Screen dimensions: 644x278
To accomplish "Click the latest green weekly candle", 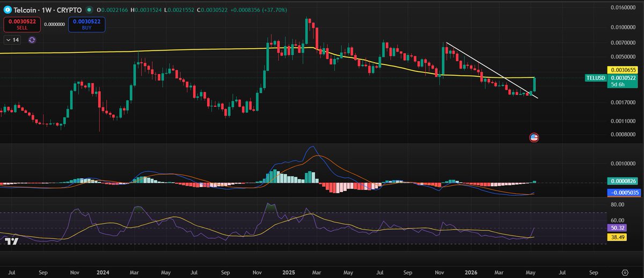I will (x=535, y=84).
